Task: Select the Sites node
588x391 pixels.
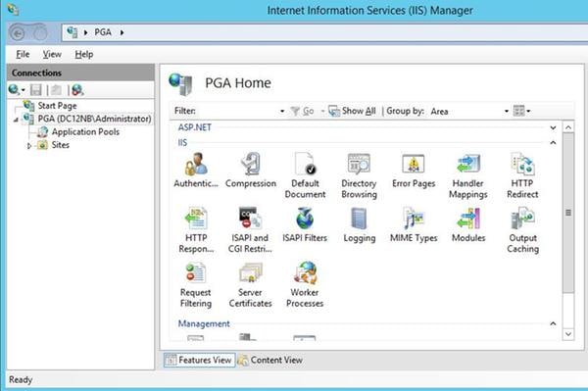Action: [x=61, y=145]
